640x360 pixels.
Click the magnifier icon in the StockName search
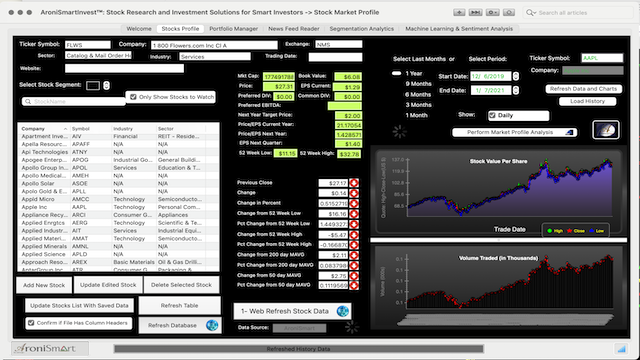coord(28,101)
